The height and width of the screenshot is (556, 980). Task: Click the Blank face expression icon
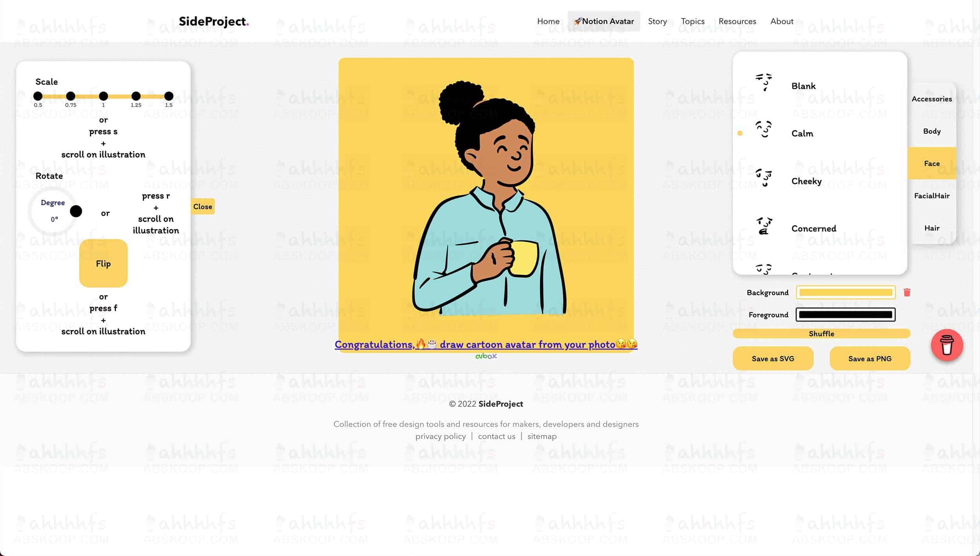click(763, 81)
